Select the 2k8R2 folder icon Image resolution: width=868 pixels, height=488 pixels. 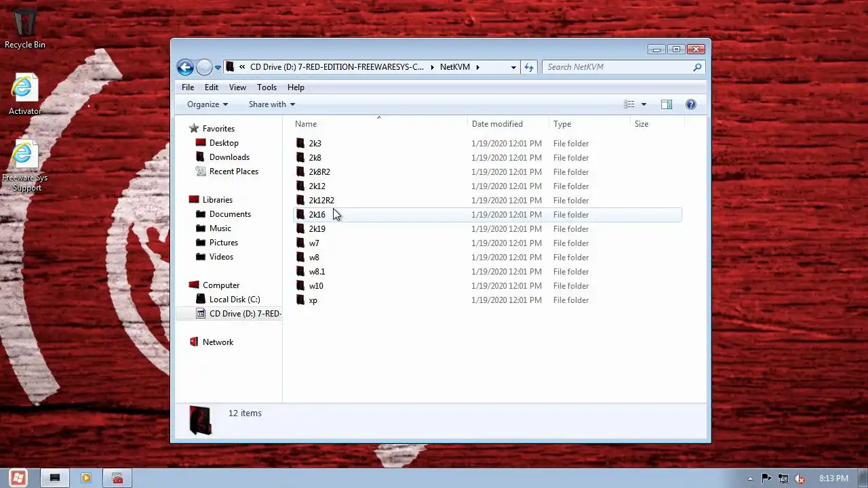(x=300, y=171)
